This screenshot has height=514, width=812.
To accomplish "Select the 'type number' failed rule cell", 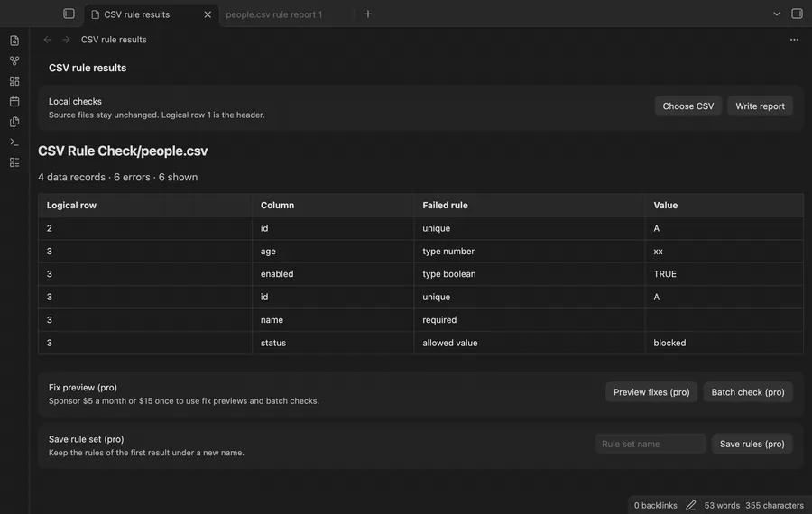I will click(x=530, y=251).
